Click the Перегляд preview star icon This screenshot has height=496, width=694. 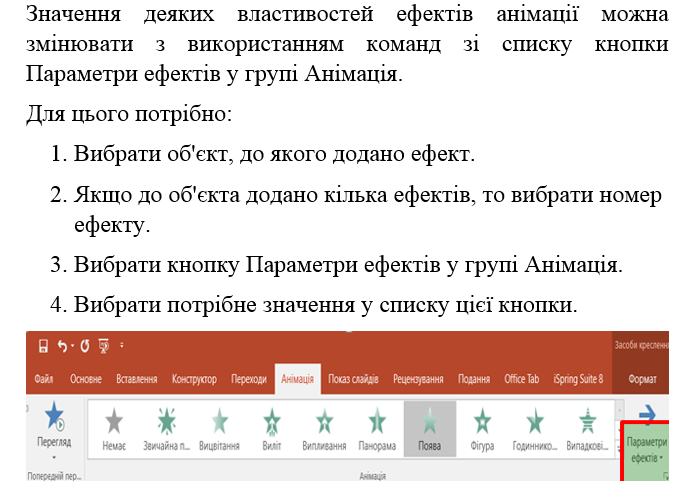54,416
